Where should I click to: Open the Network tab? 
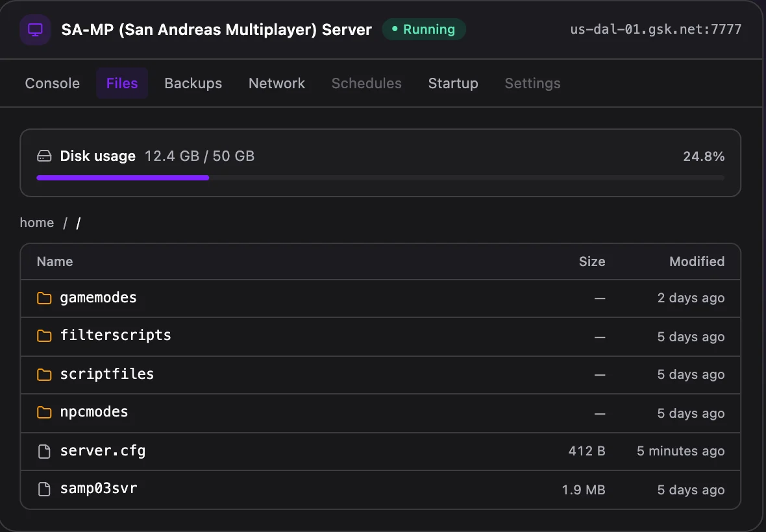(277, 84)
